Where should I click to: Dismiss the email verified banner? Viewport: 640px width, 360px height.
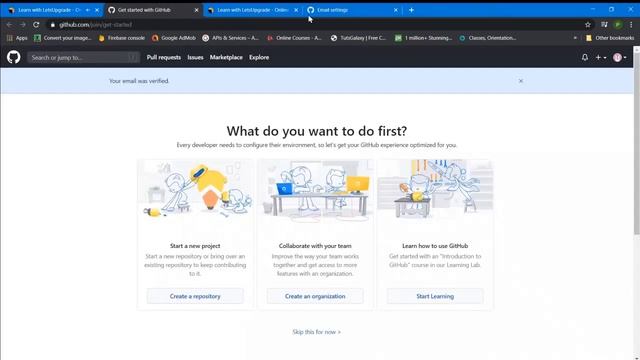(521, 81)
